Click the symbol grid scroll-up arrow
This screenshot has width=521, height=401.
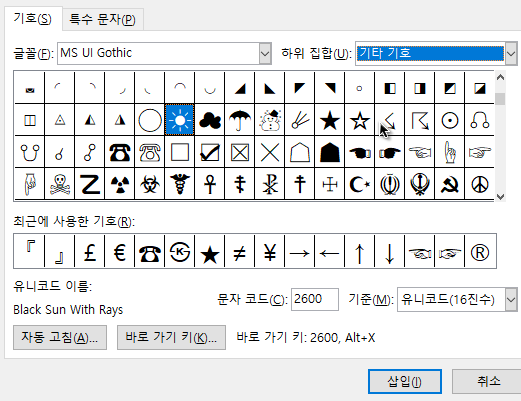[500, 78]
